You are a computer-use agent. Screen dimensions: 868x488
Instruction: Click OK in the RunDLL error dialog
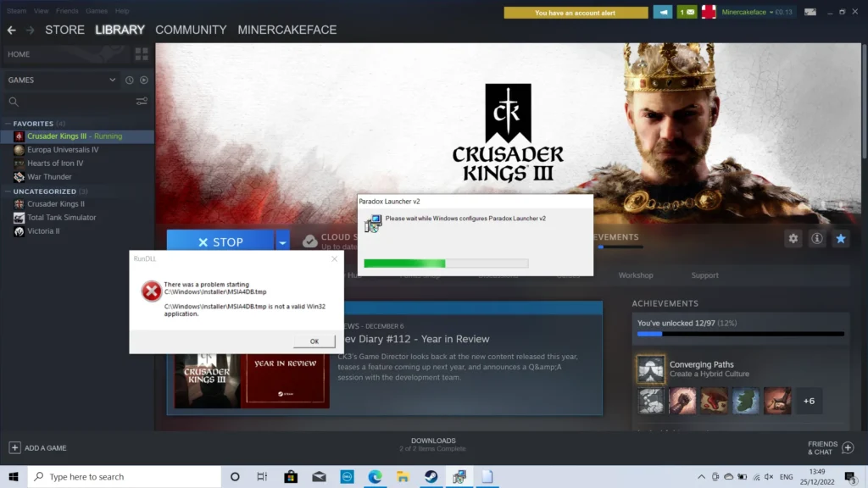tap(314, 341)
